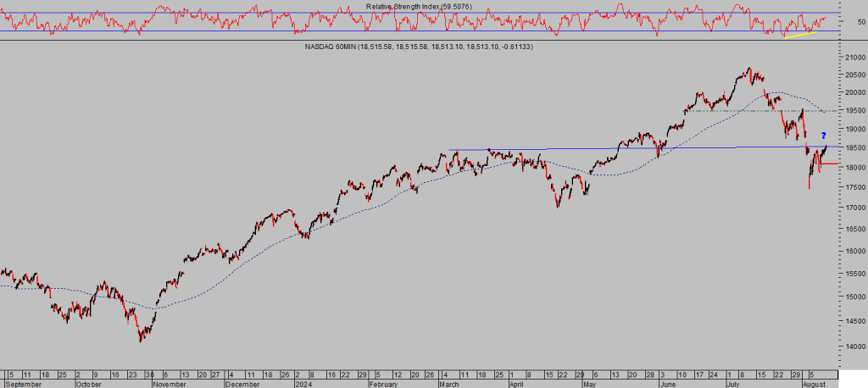Viewport: 868px width, 388px height.
Task: Select the November month label
Action: (x=170, y=384)
